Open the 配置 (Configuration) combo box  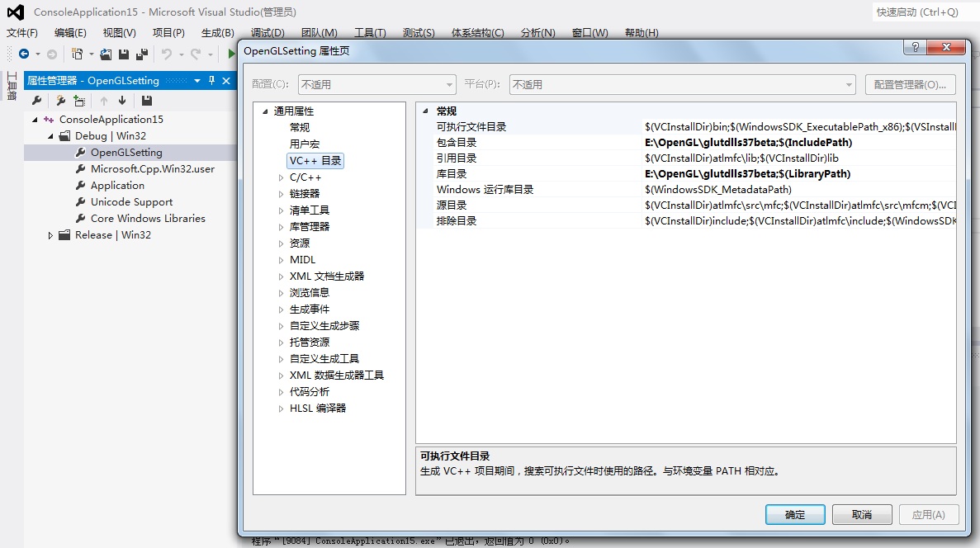tap(376, 84)
